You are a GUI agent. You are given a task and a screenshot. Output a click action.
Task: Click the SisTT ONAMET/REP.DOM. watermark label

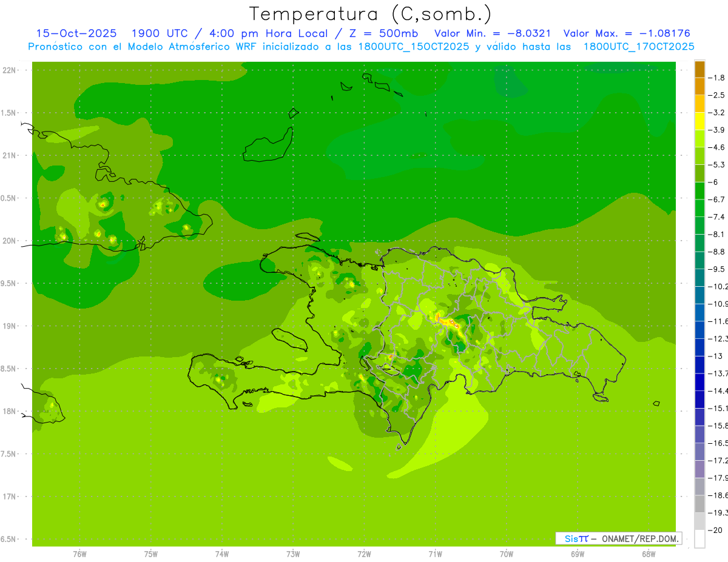pyautogui.click(x=619, y=538)
